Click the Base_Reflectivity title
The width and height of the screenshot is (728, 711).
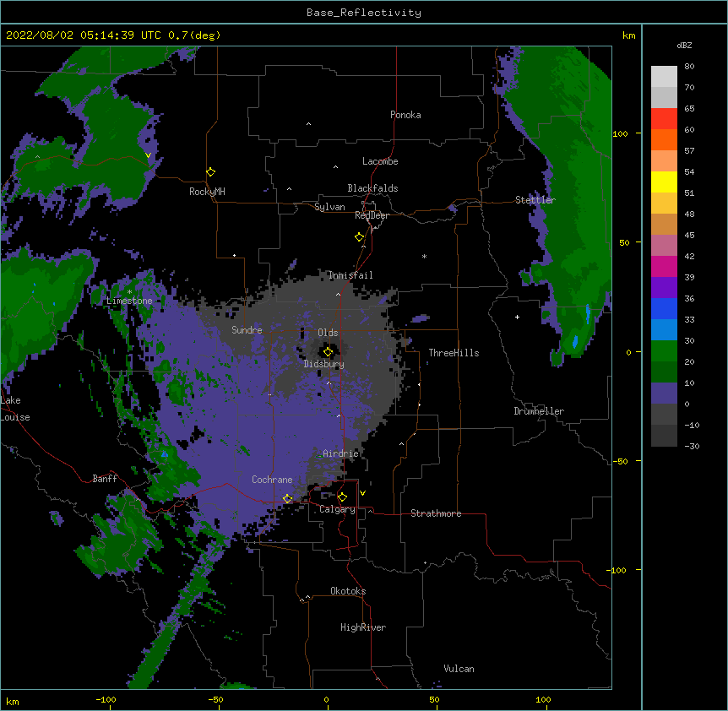coord(364,13)
